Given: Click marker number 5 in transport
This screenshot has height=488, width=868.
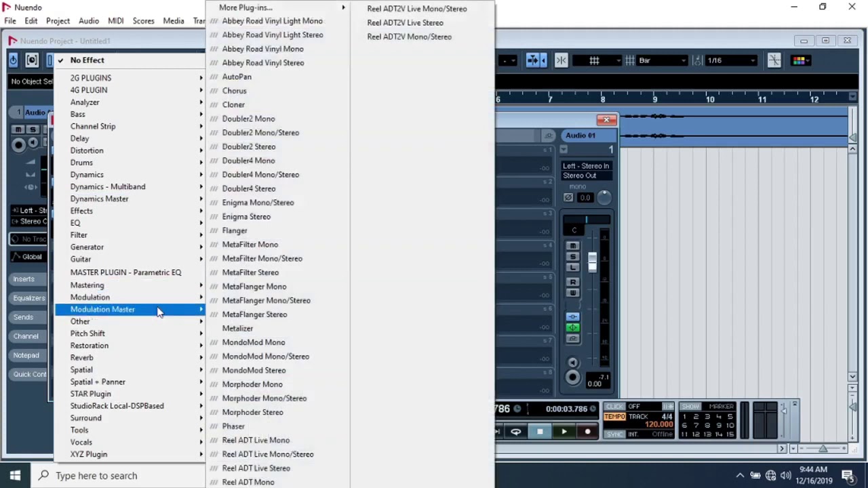Looking at the screenshot, I should (729, 417).
